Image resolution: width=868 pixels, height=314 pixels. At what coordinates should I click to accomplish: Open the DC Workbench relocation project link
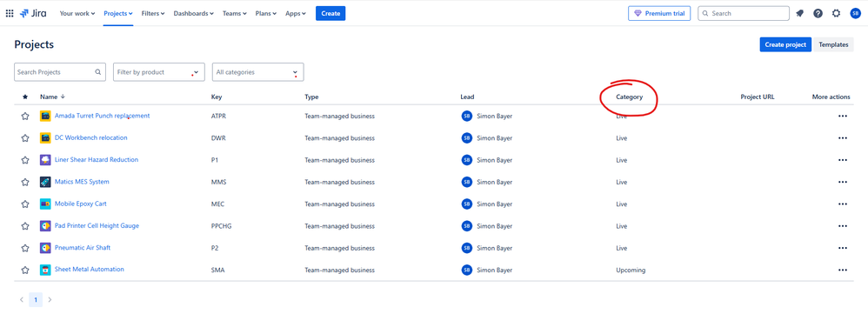click(x=90, y=138)
